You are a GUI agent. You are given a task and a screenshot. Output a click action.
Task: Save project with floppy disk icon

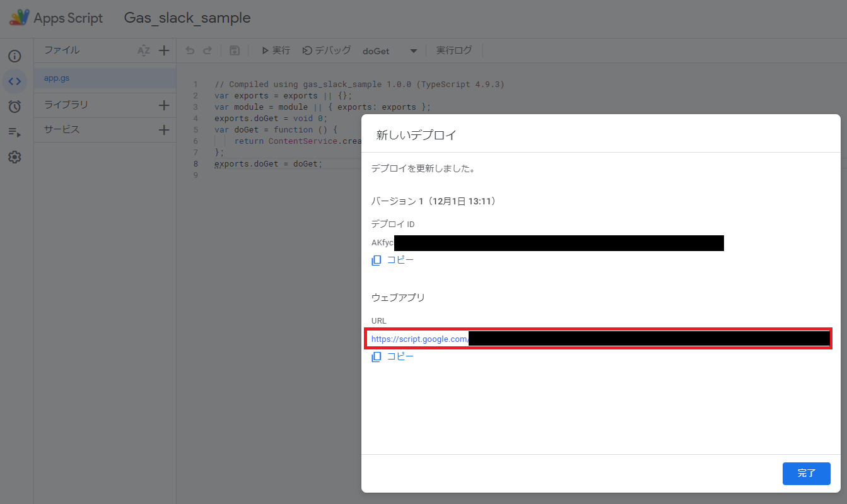coord(235,50)
